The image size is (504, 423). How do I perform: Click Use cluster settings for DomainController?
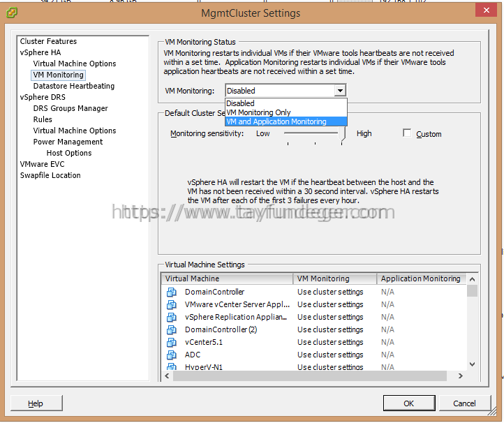tap(330, 292)
